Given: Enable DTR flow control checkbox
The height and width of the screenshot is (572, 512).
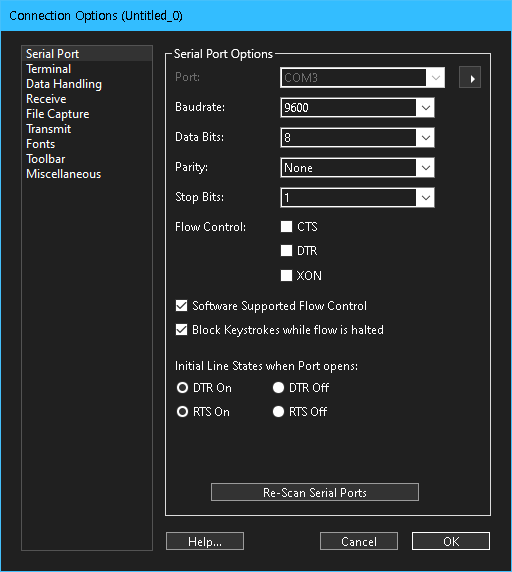Looking at the screenshot, I should pos(287,251).
